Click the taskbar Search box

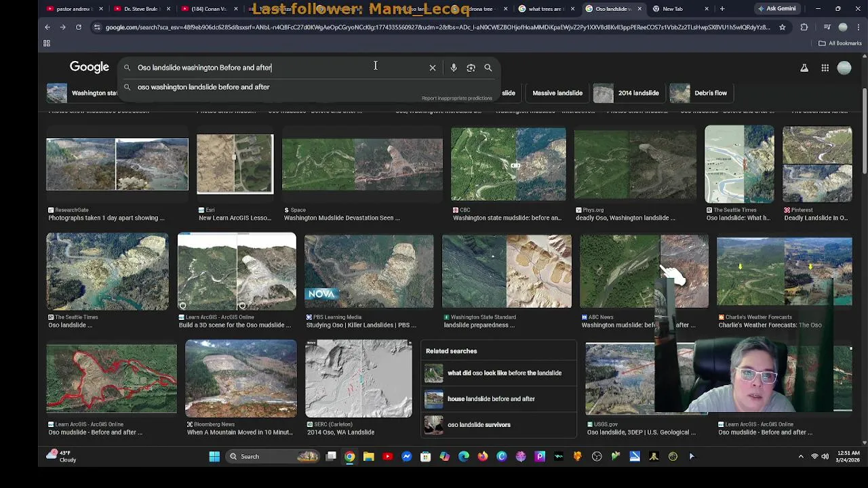(x=273, y=457)
